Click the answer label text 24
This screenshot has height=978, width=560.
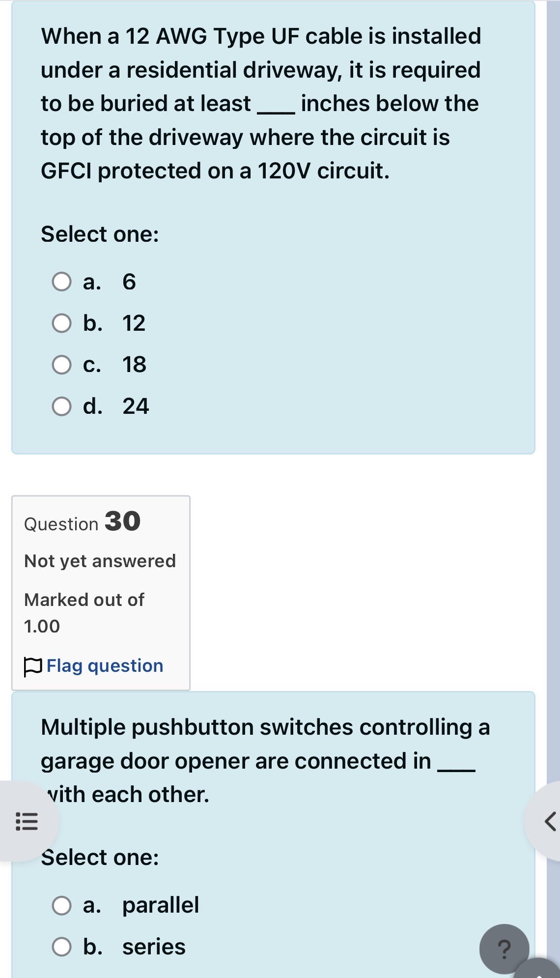coord(136,406)
